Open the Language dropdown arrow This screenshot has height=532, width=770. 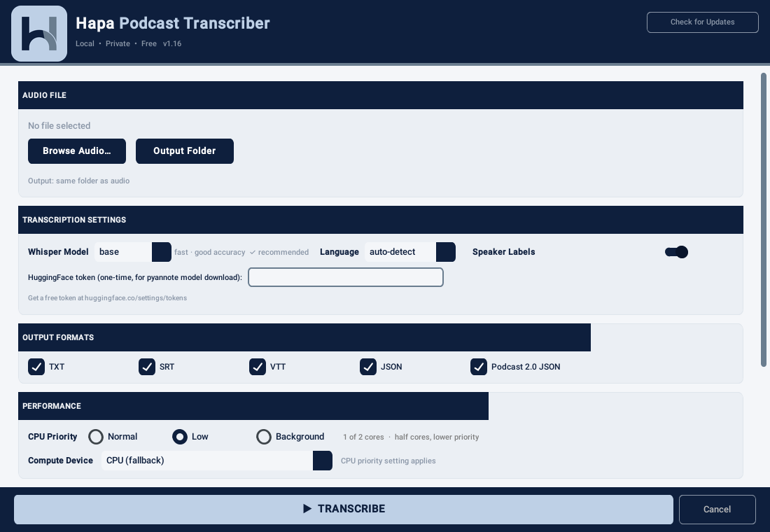[x=446, y=252]
